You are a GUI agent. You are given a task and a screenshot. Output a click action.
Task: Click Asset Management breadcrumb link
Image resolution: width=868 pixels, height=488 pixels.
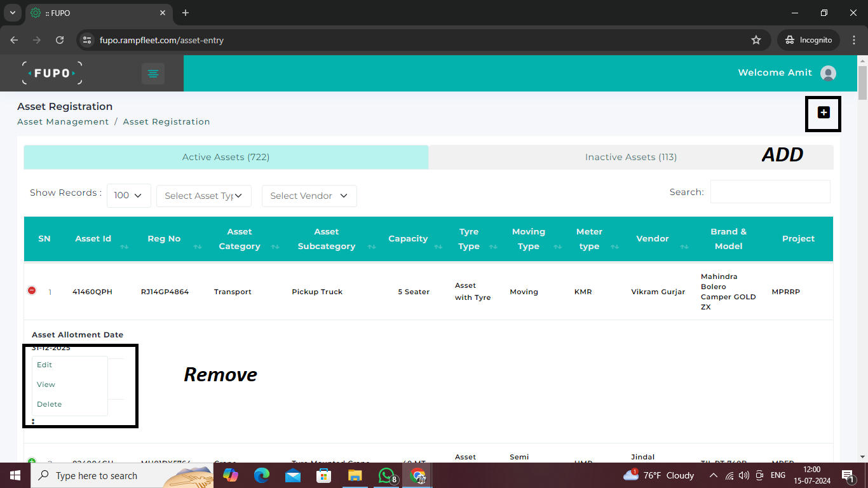pos(63,121)
